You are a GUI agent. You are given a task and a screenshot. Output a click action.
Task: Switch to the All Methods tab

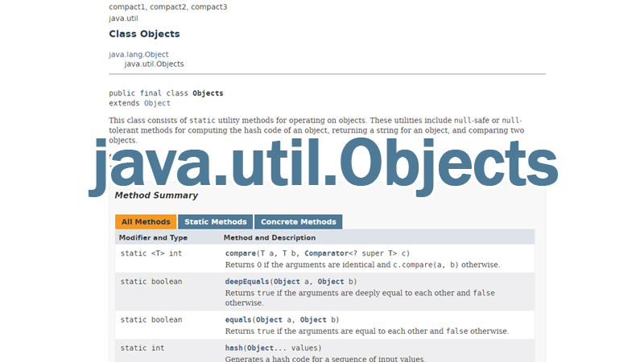click(x=146, y=222)
